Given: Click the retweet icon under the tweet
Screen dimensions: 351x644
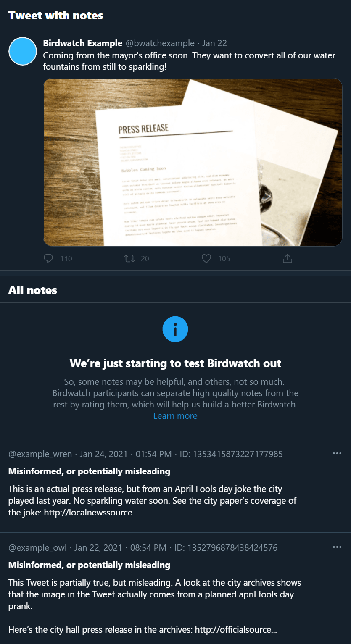Looking at the screenshot, I should click(x=129, y=258).
